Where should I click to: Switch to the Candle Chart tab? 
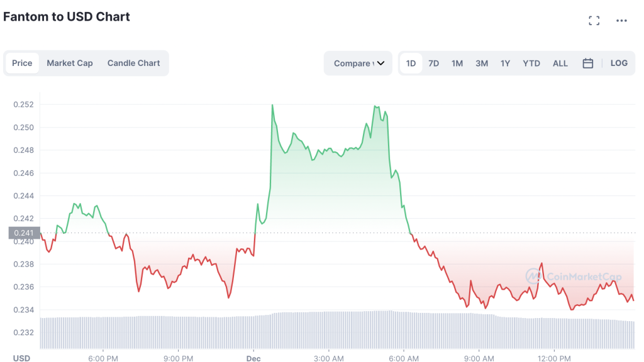[133, 63]
